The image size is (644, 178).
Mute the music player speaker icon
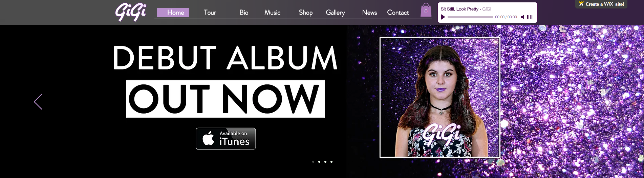pos(523,17)
